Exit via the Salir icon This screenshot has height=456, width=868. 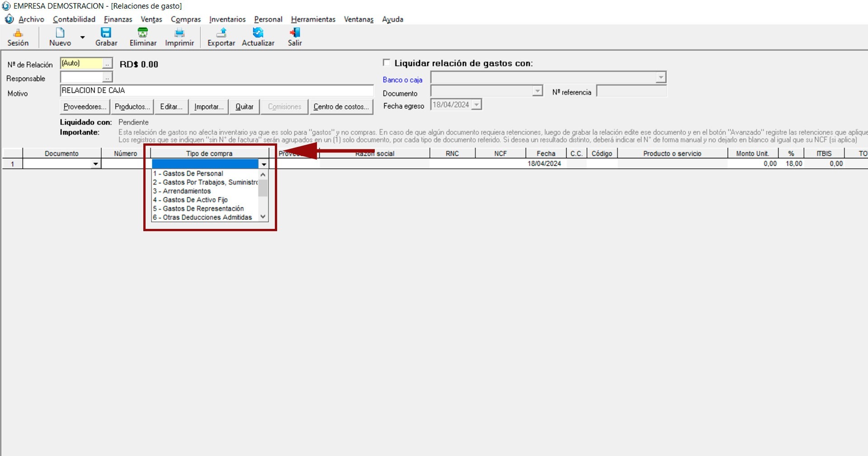coord(295,37)
